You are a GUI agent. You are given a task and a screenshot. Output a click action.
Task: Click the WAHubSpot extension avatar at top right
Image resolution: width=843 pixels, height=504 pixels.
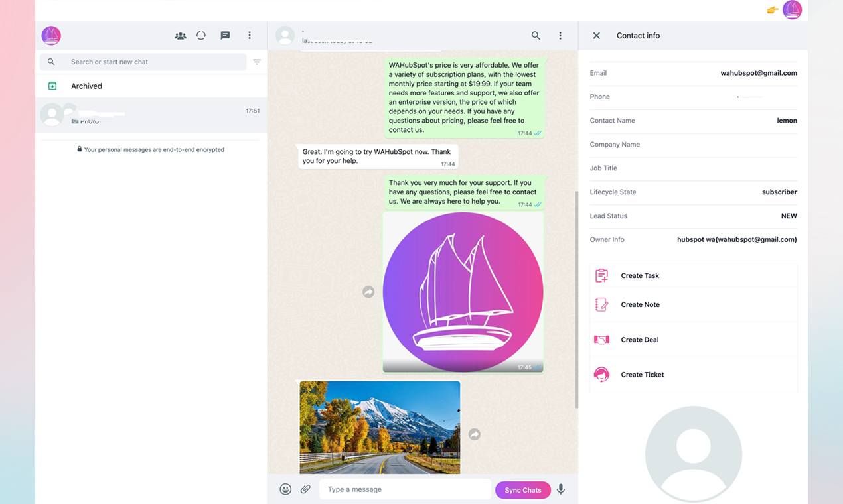pyautogui.click(x=792, y=10)
